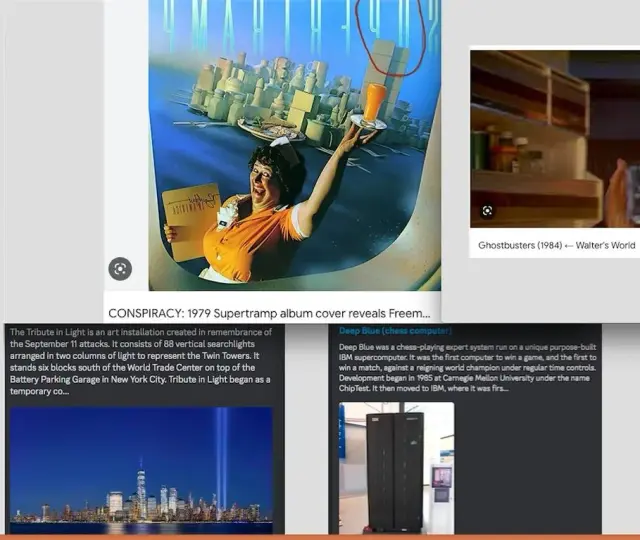Open 'CONSPIRACY: 1979 Supertramp album cover' caption link
Screen dimensions: 640x540
click(269, 313)
